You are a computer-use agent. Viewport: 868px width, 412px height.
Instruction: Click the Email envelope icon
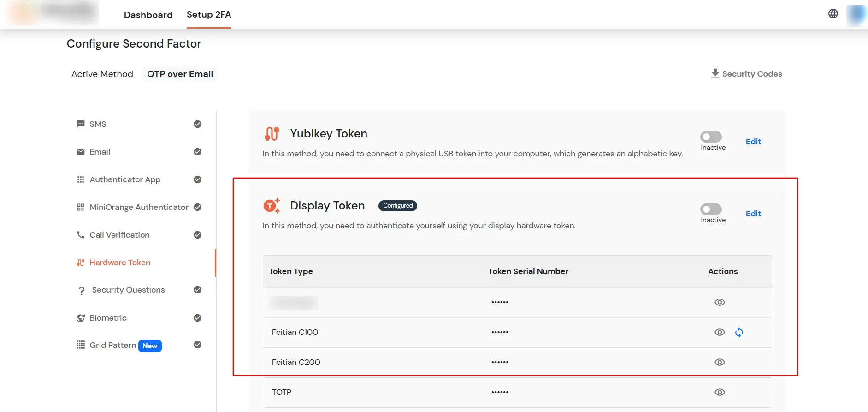[x=81, y=152]
